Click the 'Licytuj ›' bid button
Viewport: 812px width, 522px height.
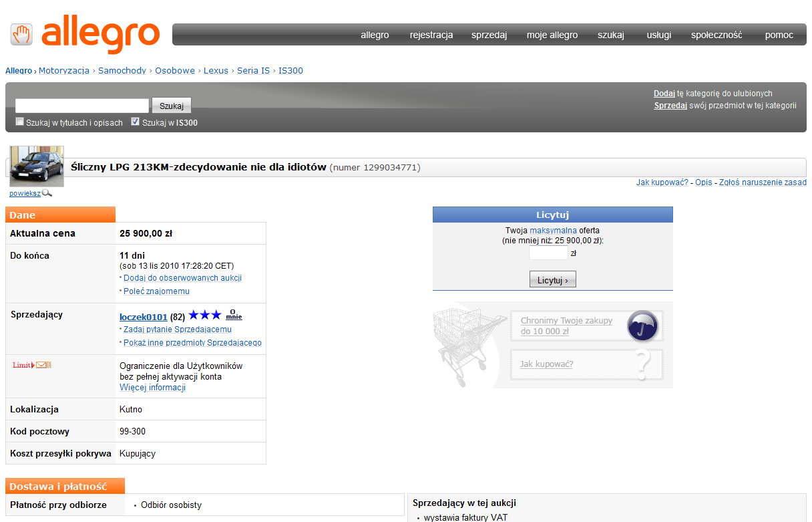coord(553,280)
